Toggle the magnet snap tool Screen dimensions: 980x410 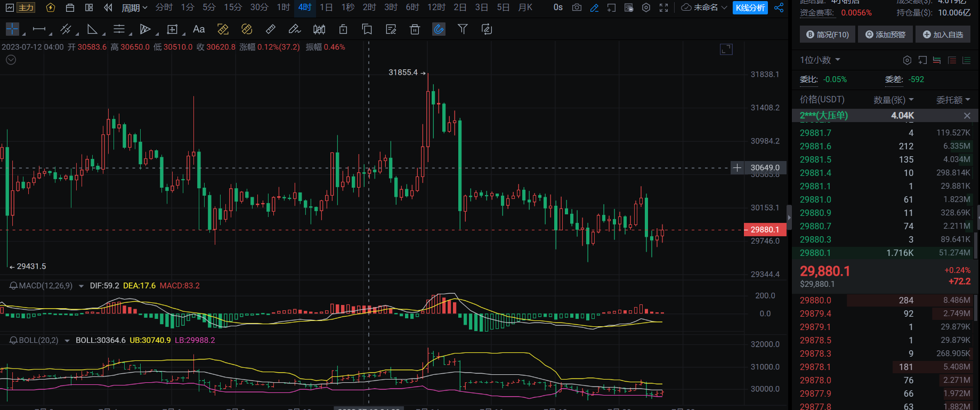(439, 29)
